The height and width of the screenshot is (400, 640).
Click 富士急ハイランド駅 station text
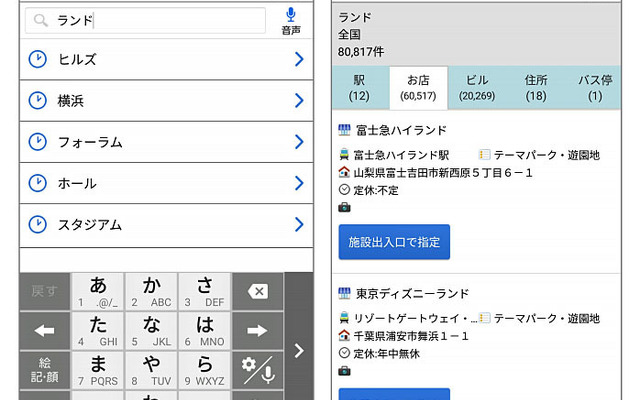coord(401,155)
